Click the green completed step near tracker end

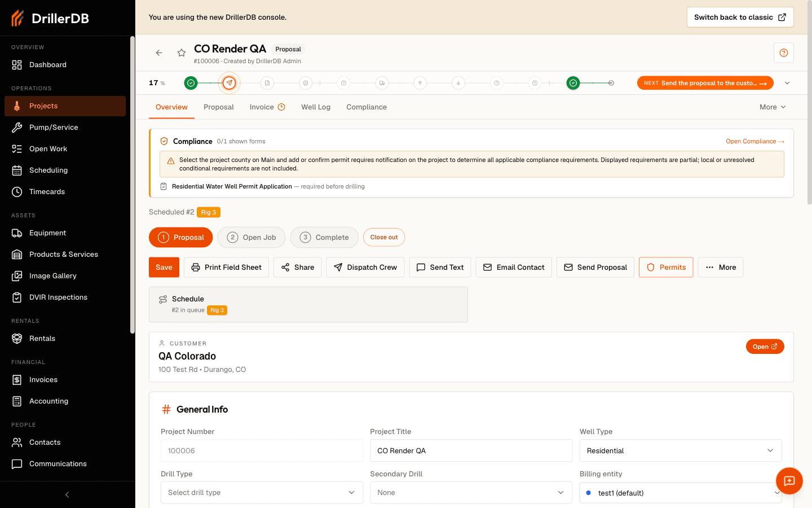point(573,83)
